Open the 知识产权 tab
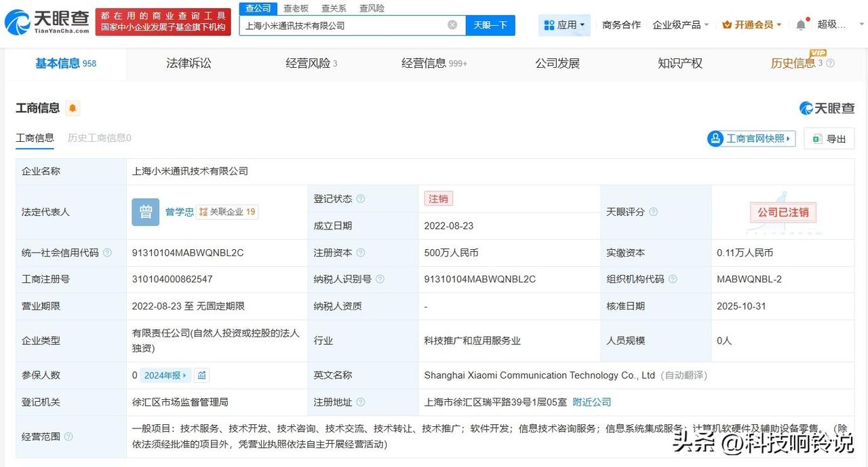The width and height of the screenshot is (868, 467). [680, 63]
